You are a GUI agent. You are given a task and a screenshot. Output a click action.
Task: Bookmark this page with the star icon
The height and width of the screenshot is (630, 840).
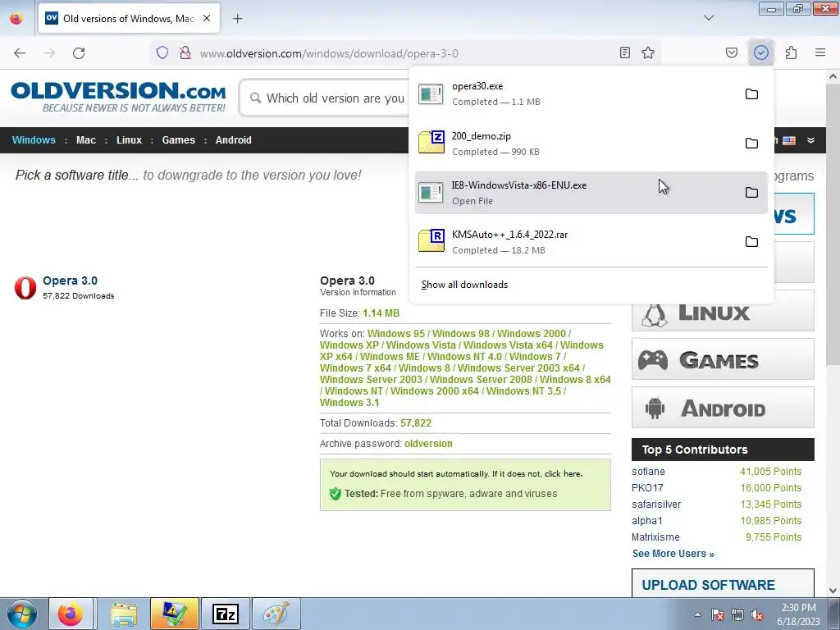click(648, 52)
